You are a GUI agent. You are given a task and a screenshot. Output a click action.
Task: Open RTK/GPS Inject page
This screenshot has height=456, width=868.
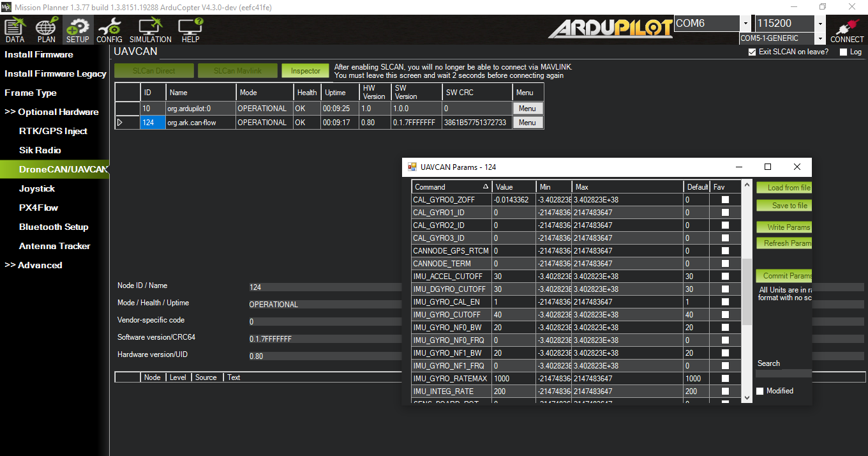[x=53, y=131]
